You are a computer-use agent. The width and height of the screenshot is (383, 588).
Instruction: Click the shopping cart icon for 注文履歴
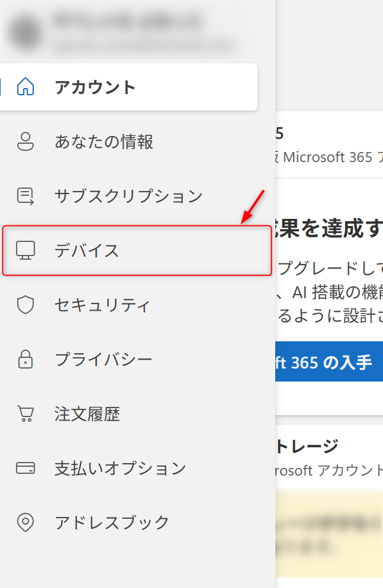click(x=25, y=414)
